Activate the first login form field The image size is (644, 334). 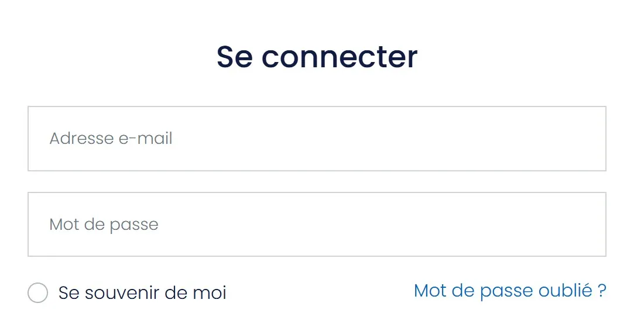(x=317, y=139)
